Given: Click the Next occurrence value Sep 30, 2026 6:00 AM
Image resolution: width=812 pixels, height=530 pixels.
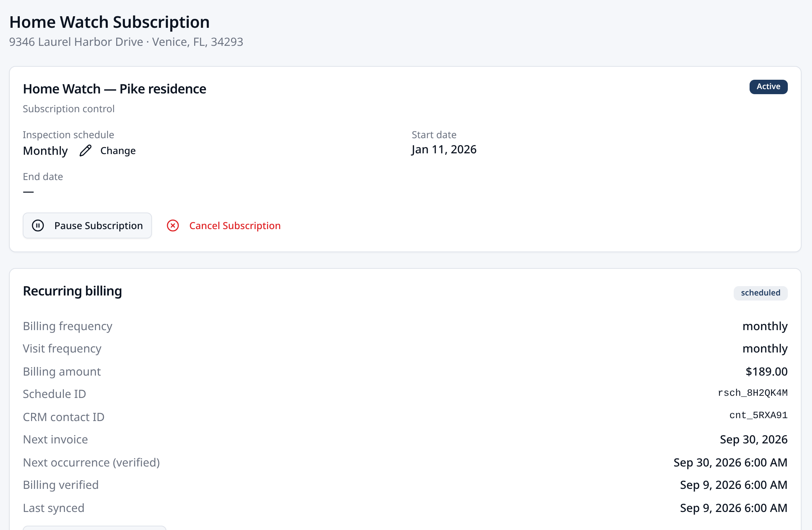Looking at the screenshot, I should (x=730, y=462).
